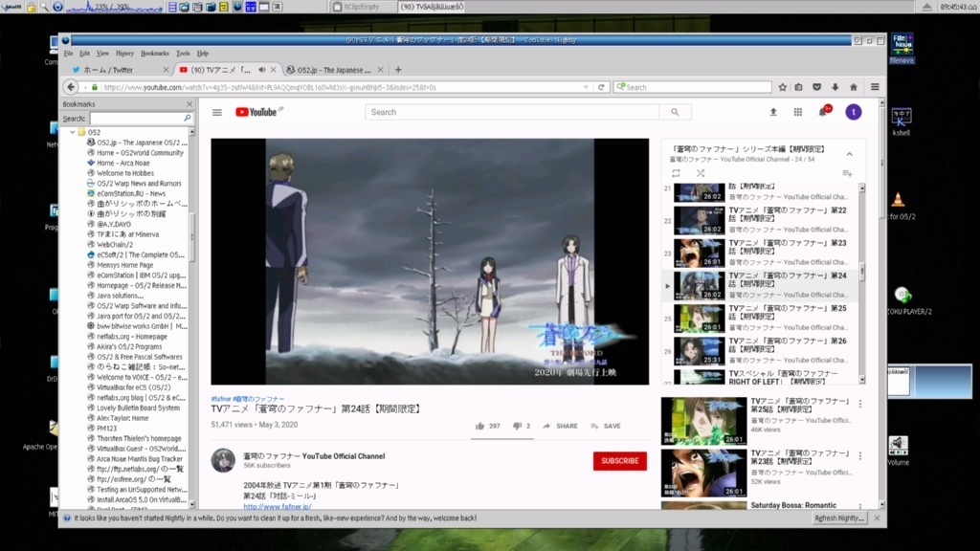Click the YouTube search magnifier button
This screenshot has height=551, width=980.
point(675,113)
